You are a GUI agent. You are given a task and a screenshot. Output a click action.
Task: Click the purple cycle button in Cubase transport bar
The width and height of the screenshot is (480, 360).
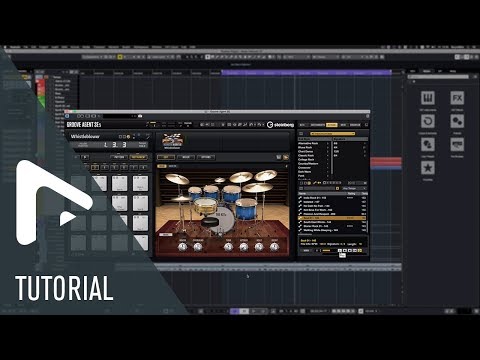[235, 311]
